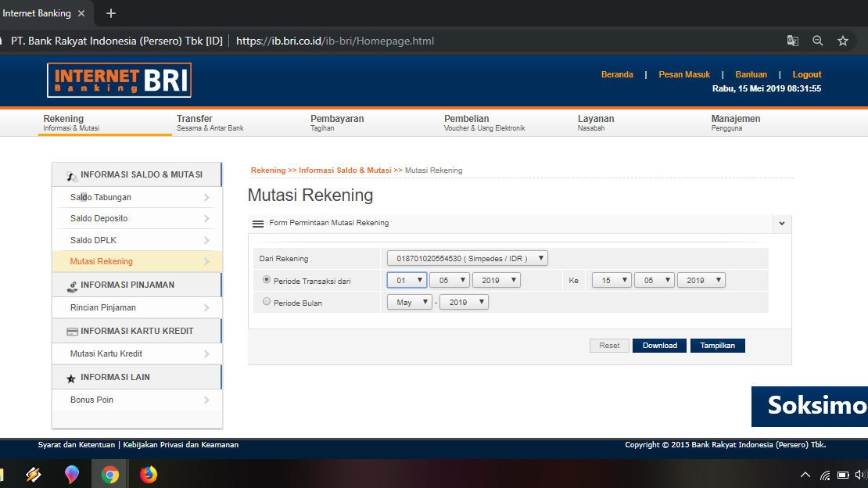Click the Informasi Saldo & Mutasi breadcrumb
Viewport: 868px width, 488px height.
[345, 170]
